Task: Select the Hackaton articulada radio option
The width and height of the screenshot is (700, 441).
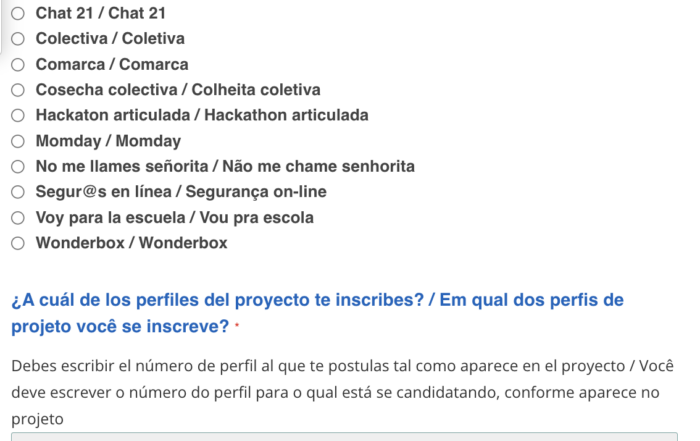Action: click(x=18, y=116)
